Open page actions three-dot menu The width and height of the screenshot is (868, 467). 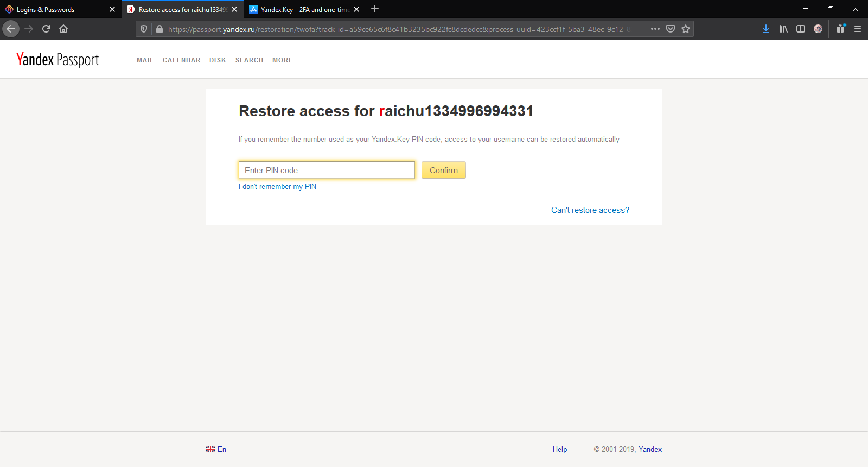pyautogui.click(x=655, y=29)
